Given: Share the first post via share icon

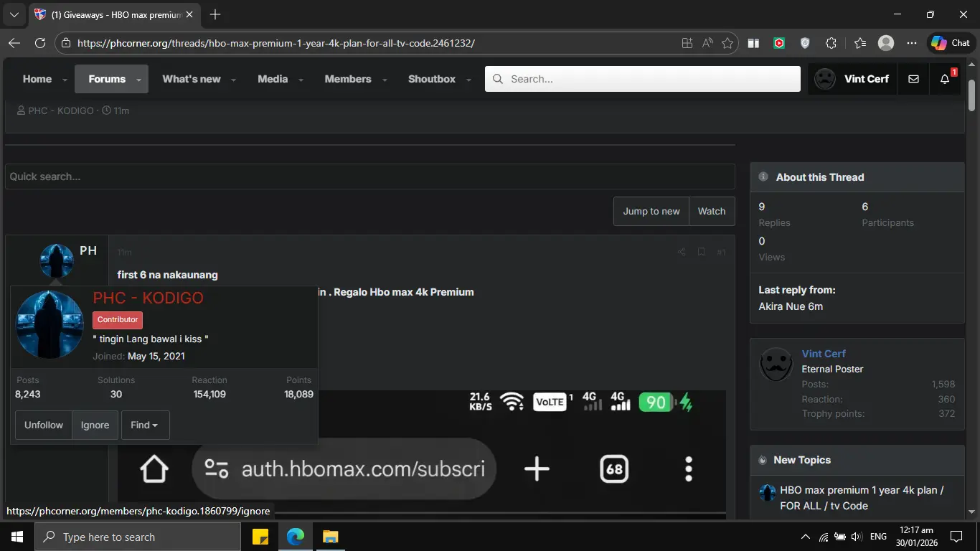Looking at the screenshot, I should coord(682,252).
